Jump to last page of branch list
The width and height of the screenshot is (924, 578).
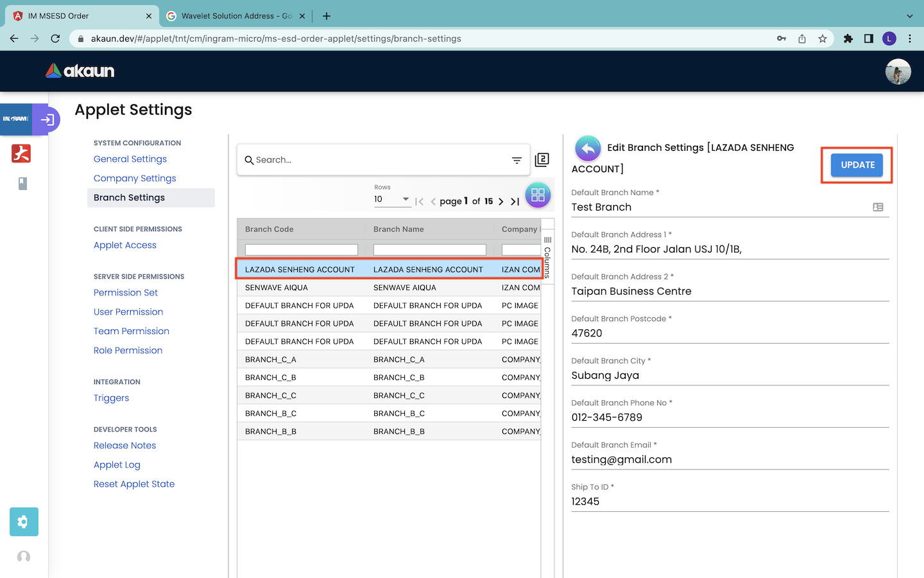pos(515,202)
